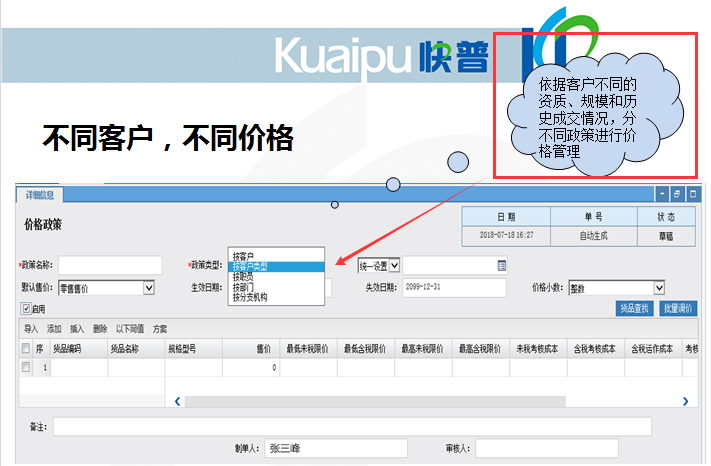Click the minimize icon of the panel
The height and width of the screenshot is (466, 711).
coord(662,194)
